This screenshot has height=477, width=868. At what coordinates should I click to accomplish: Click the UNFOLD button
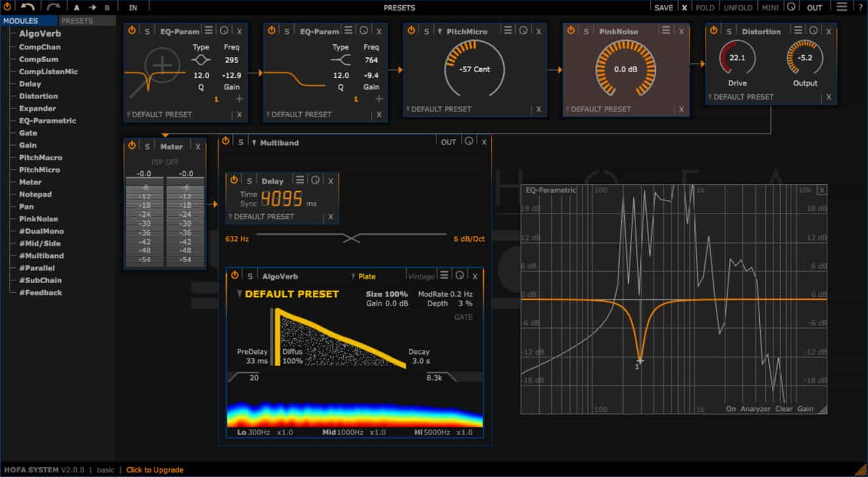coord(738,8)
